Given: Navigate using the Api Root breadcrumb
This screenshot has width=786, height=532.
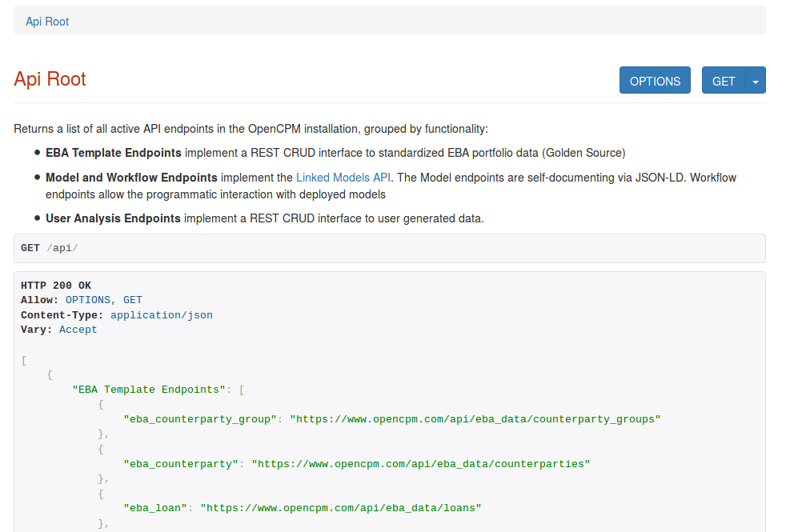Looking at the screenshot, I should tap(46, 21).
